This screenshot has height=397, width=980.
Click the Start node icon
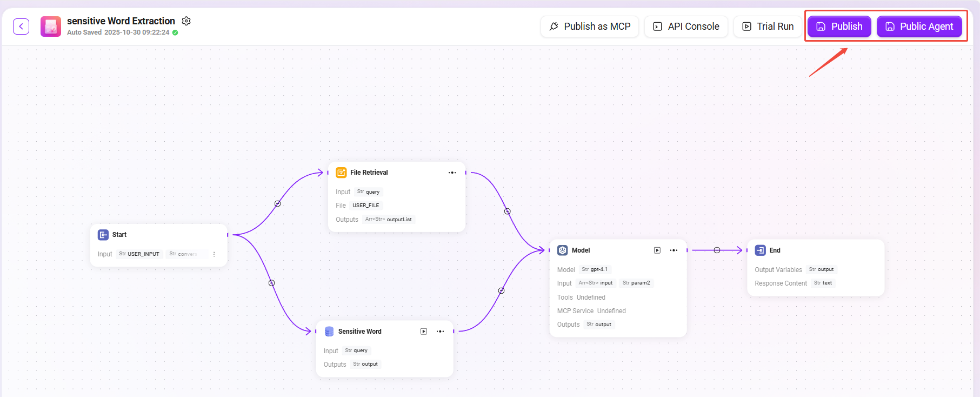click(x=103, y=235)
